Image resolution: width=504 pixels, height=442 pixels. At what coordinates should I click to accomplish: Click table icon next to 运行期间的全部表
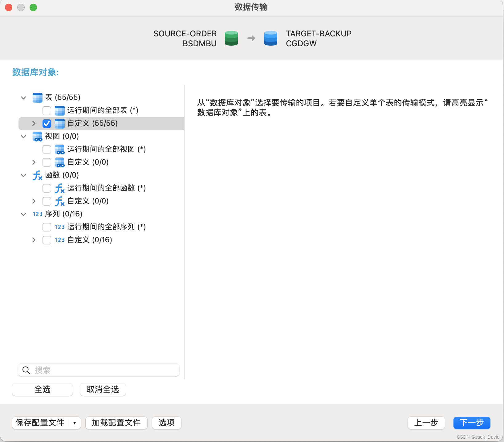click(x=60, y=111)
